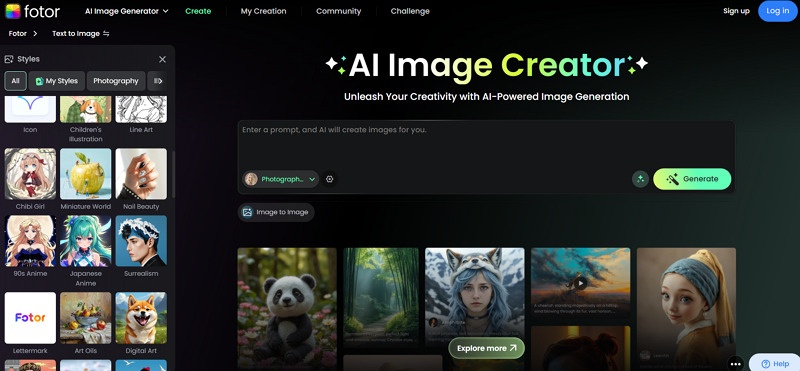The width and height of the screenshot is (800, 371).
Task: Choose the Lettermark style
Action: (30, 317)
